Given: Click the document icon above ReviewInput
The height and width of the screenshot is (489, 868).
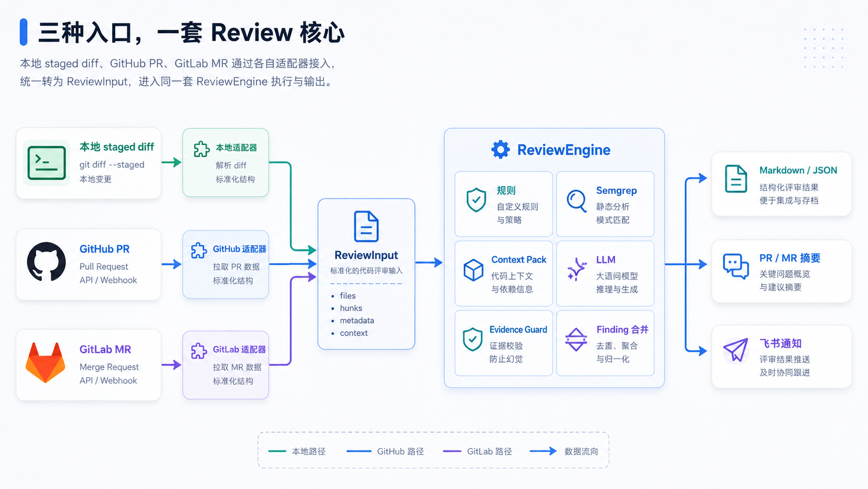Looking at the screenshot, I should coord(367,226).
